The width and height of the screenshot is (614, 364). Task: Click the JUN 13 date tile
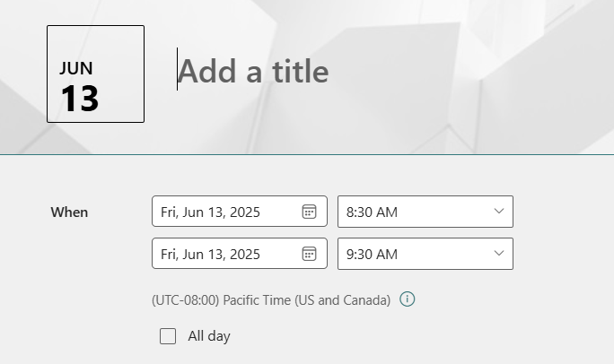pos(95,74)
